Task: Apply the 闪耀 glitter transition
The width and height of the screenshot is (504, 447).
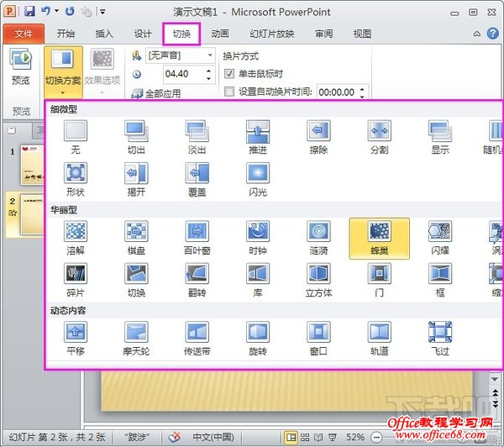Action: (440, 238)
